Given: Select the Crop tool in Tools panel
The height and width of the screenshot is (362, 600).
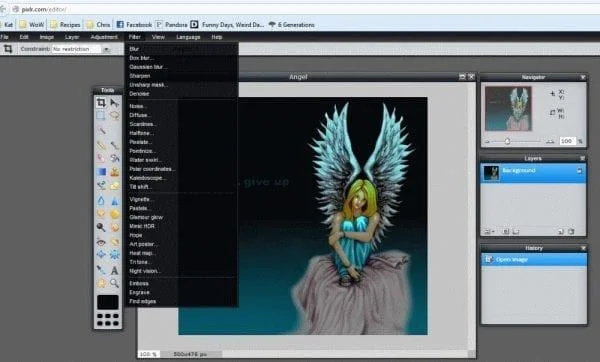Looking at the screenshot, I should 101,102.
